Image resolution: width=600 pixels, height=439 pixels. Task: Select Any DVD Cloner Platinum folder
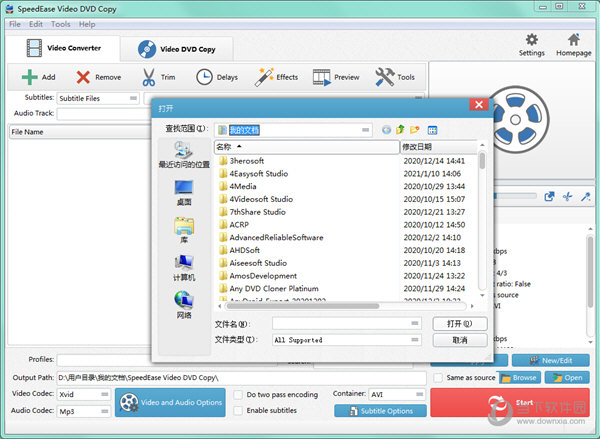tap(274, 289)
